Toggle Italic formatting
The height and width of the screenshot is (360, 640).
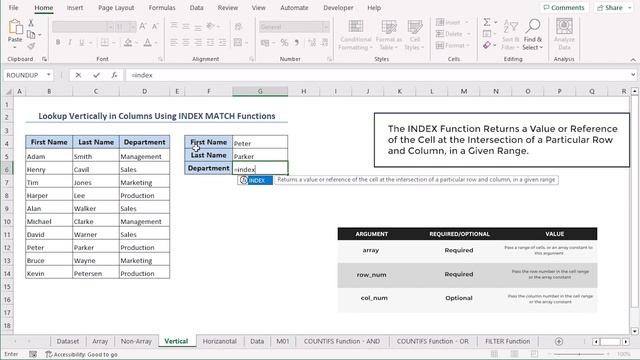click(x=70, y=42)
